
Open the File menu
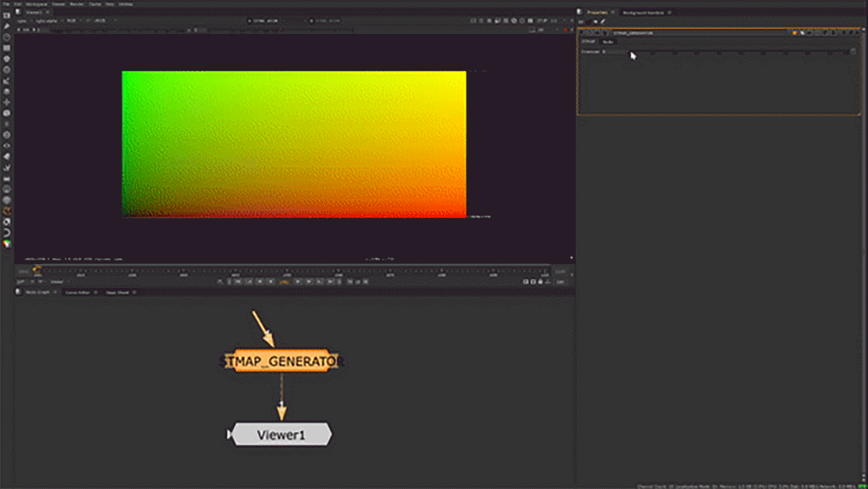click(x=7, y=4)
